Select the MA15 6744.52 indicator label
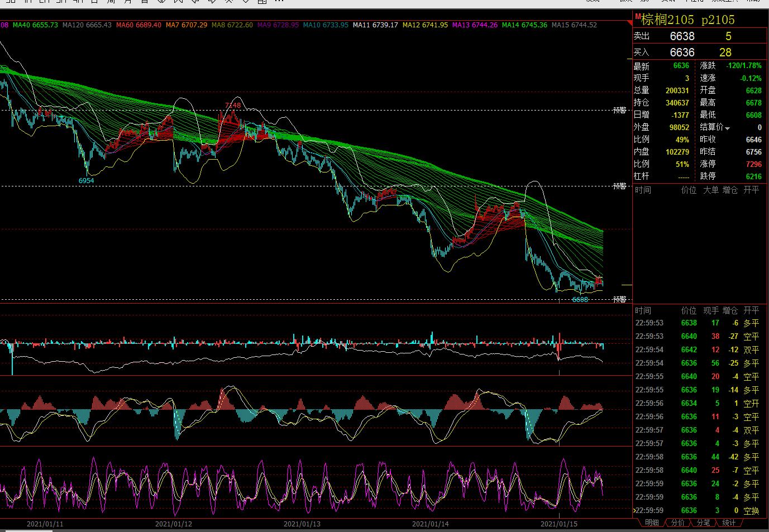Screen dimensions: 769x532 (574, 25)
